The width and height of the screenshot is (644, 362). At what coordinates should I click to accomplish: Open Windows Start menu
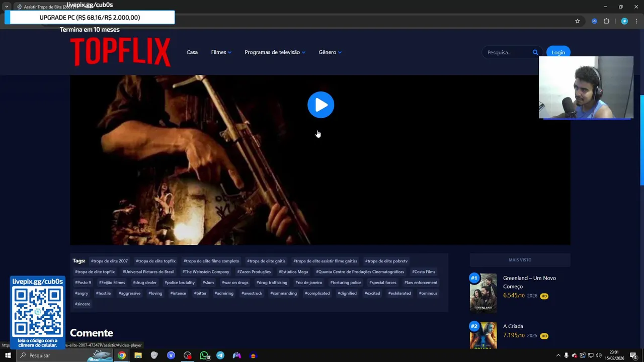click(8, 355)
